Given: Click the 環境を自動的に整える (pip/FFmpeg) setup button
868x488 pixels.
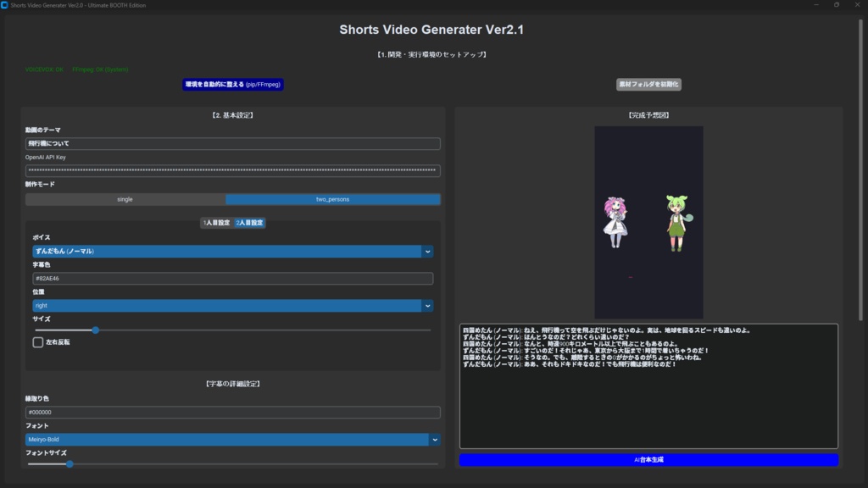Looking at the screenshot, I should pos(232,84).
